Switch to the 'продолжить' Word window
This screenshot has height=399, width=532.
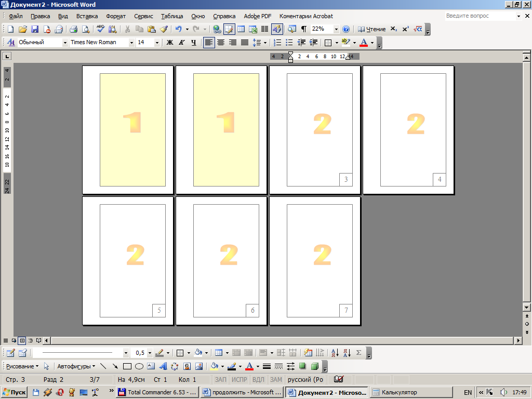[x=242, y=393]
